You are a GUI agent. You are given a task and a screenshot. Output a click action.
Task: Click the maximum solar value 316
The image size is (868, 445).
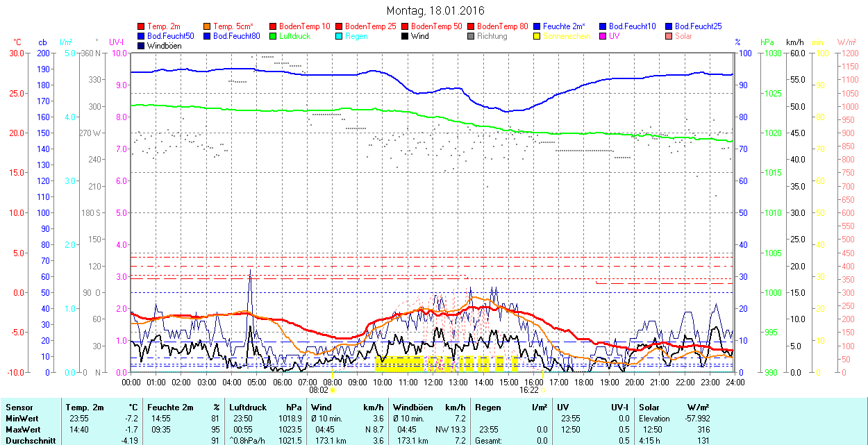[x=703, y=430]
